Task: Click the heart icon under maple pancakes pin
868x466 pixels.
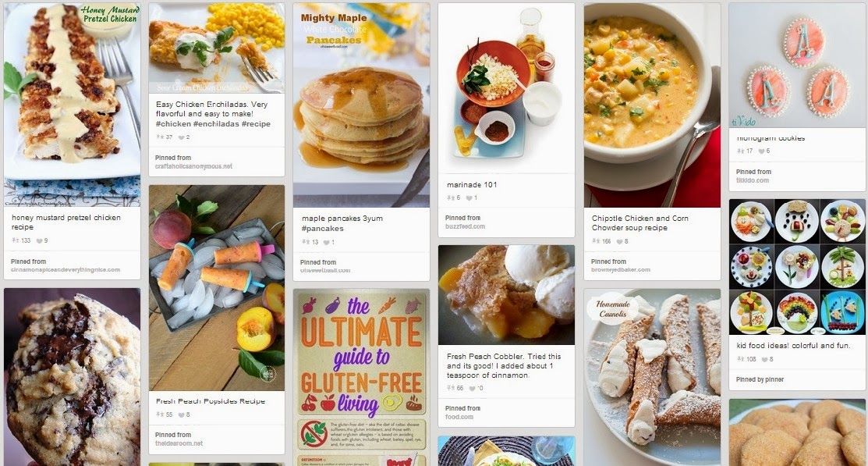Action: click(x=328, y=242)
